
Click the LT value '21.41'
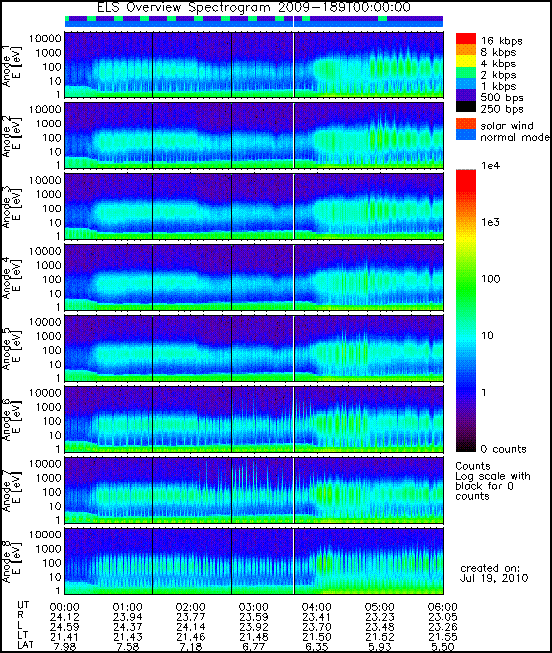(x=65, y=637)
